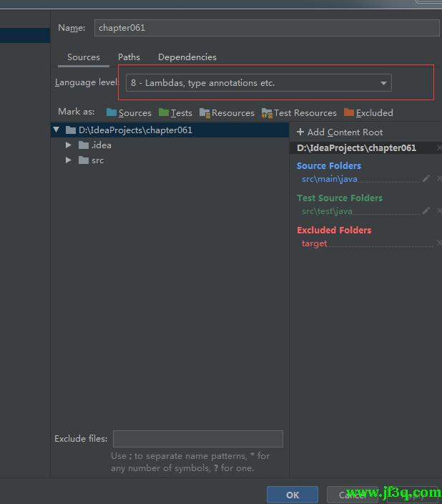The height and width of the screenshot is (504, 442).
Task: Remove target from excluded folders
Action: point(438,243)
